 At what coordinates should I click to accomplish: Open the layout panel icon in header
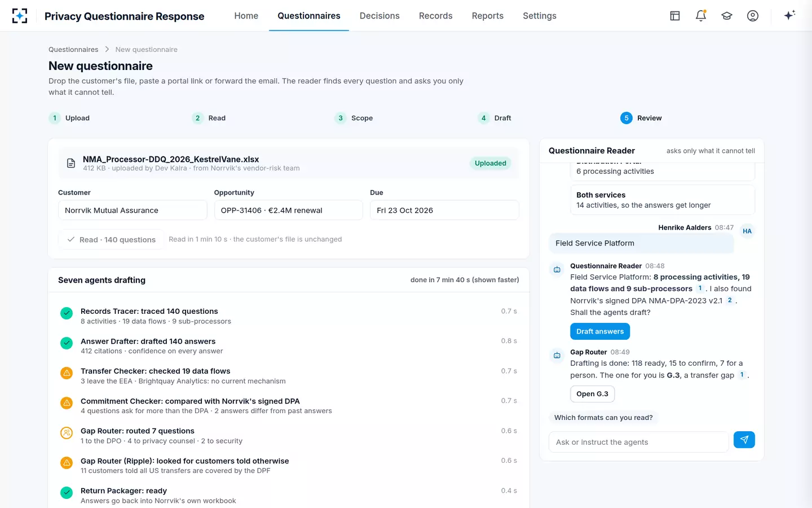tap(675, 16)
